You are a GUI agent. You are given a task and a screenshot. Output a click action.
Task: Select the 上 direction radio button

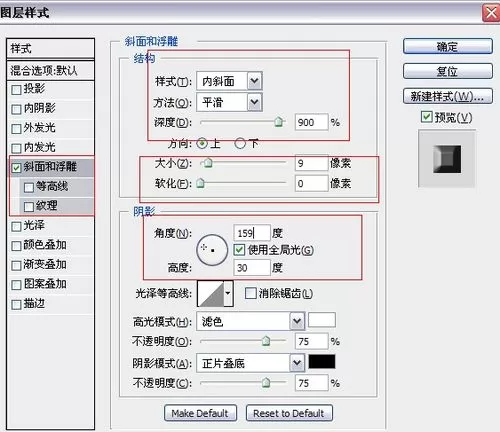tap(202, 144)
